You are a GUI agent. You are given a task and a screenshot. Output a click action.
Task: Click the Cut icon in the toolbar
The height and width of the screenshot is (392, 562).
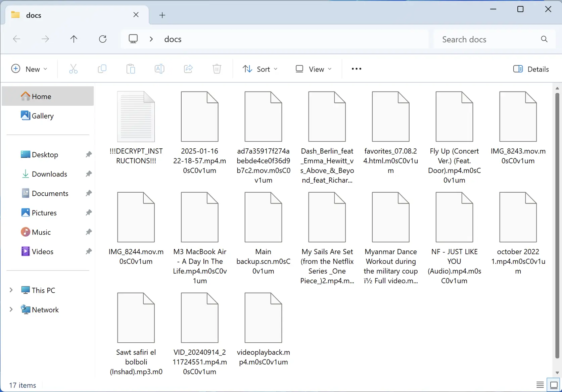click(74, 69)
